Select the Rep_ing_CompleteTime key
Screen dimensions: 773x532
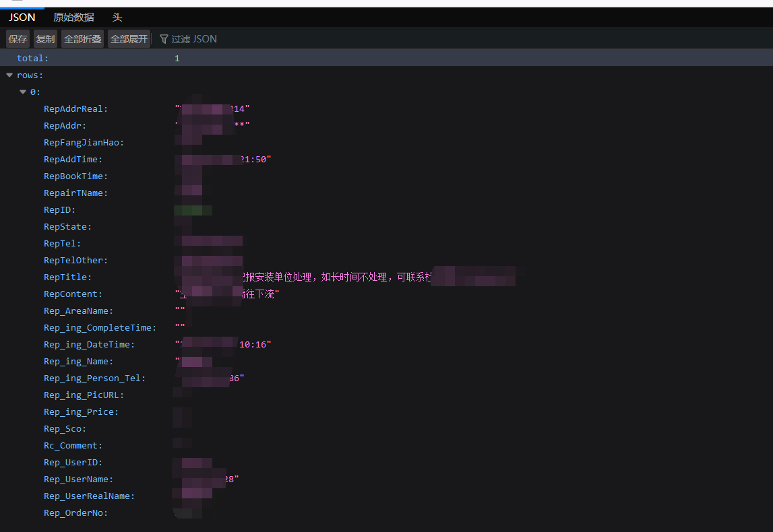pos(100,328)
